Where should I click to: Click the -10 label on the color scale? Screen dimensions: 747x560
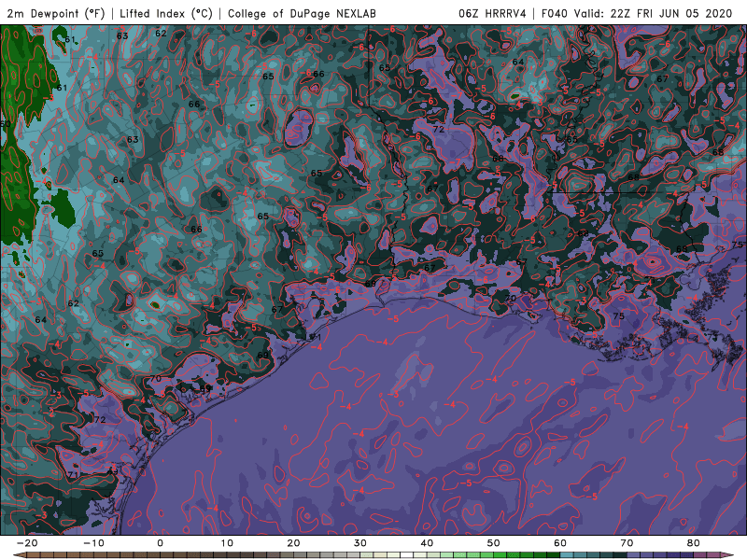pos(93,543)
